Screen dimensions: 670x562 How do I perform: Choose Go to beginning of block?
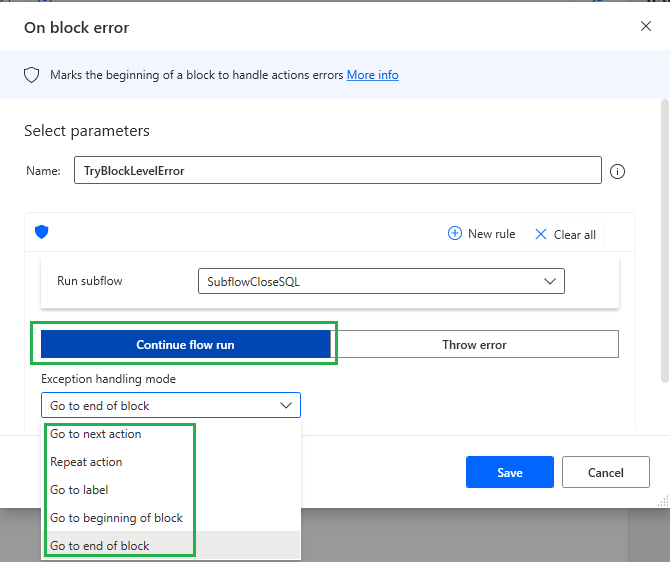(x=171, y=518)
